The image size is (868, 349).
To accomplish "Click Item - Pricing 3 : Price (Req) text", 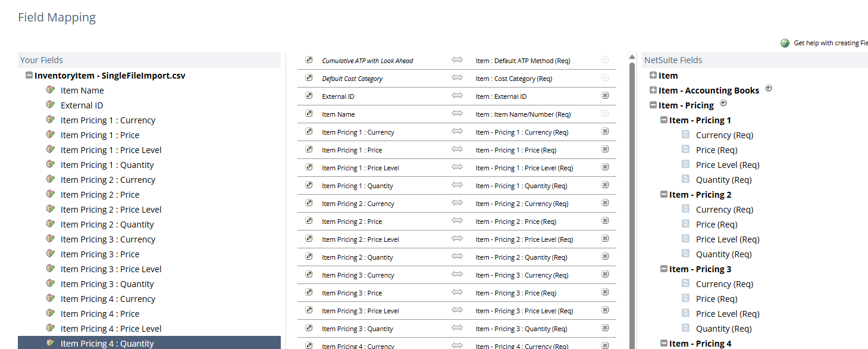I will pyautogui.click(x=516, y=293).
